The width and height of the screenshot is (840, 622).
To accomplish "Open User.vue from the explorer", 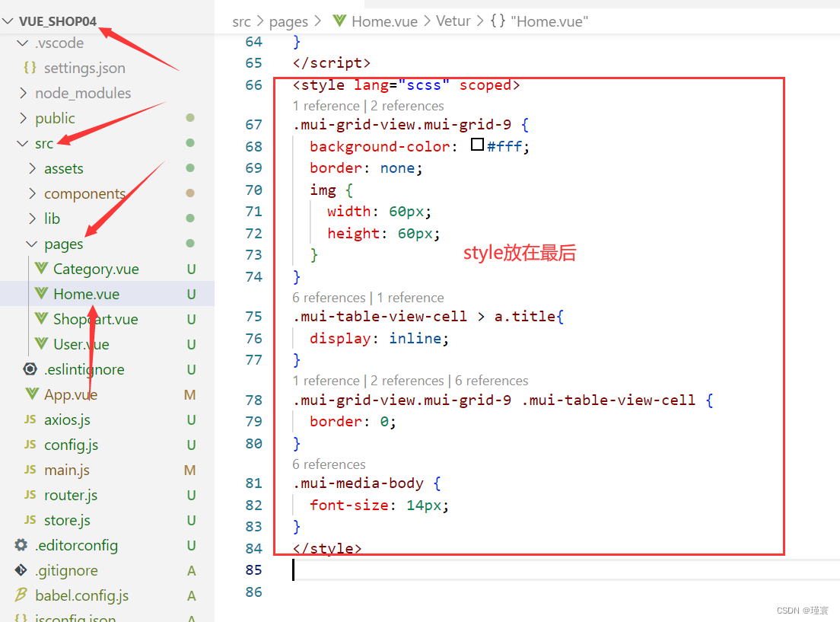I will [81, 344].
